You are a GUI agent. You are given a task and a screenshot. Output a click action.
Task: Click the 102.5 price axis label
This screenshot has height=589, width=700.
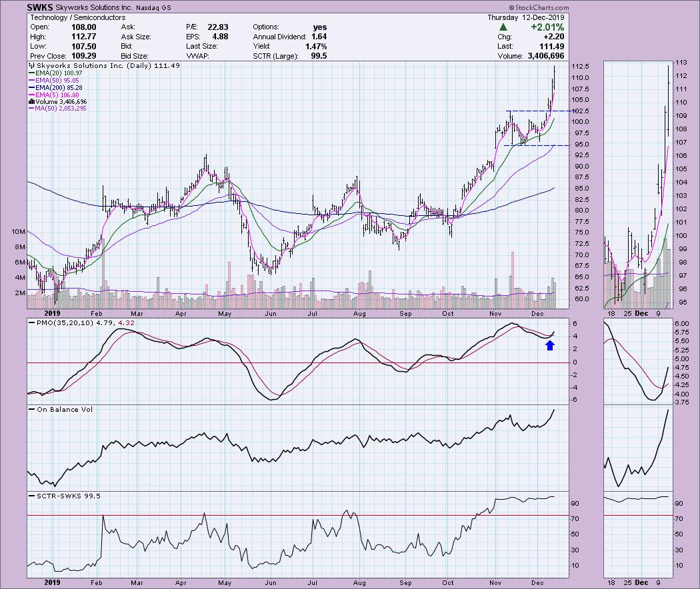[x=581, y=111]
